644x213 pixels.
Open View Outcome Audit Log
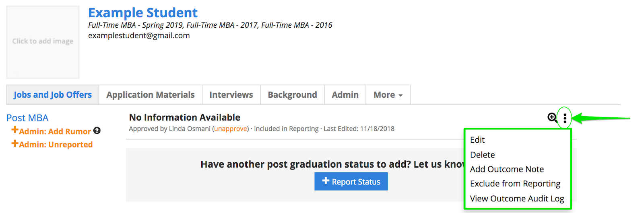pyautogui.click(x=517, y=199)
